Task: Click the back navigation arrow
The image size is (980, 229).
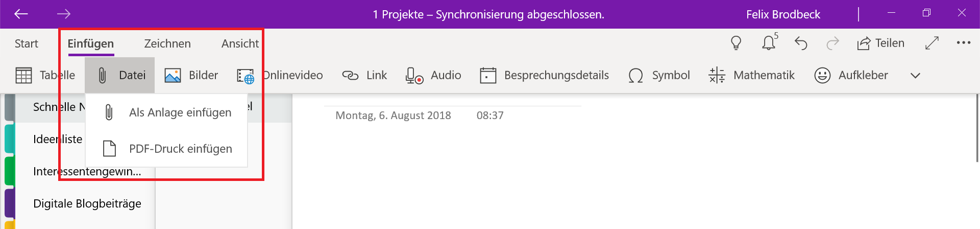Action: pyautogui.click(x=21, y=14)
